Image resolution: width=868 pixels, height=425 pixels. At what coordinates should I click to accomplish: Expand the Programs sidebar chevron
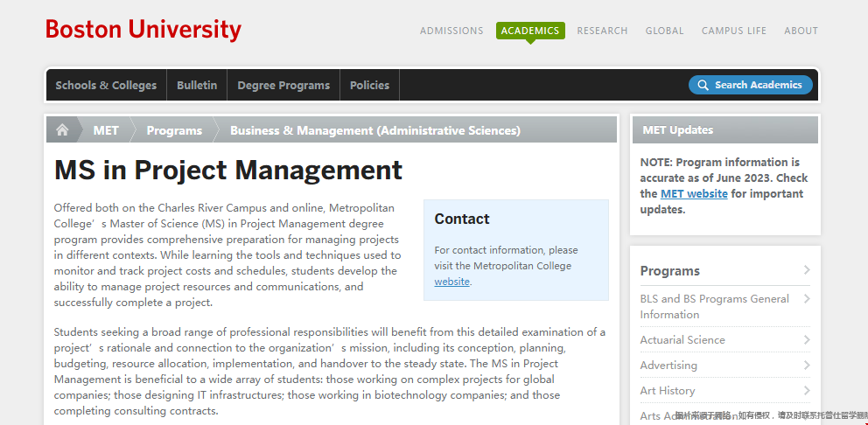pos(807,270)
